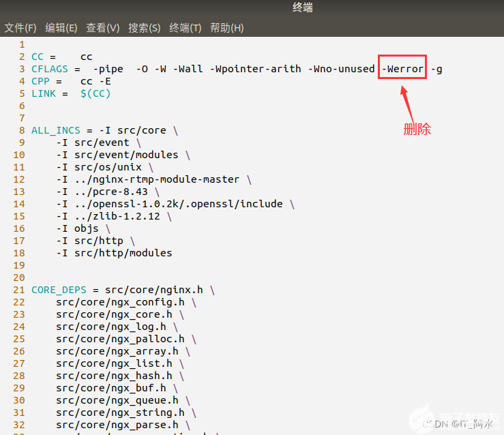Click src/core/ngx_array.h entry
This screenshot has width=504, height=435.
(117, 351)
